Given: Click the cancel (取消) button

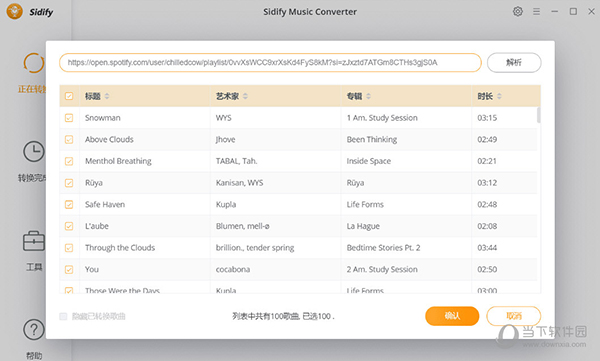Looking at the screenshot, I should (514, 316).
